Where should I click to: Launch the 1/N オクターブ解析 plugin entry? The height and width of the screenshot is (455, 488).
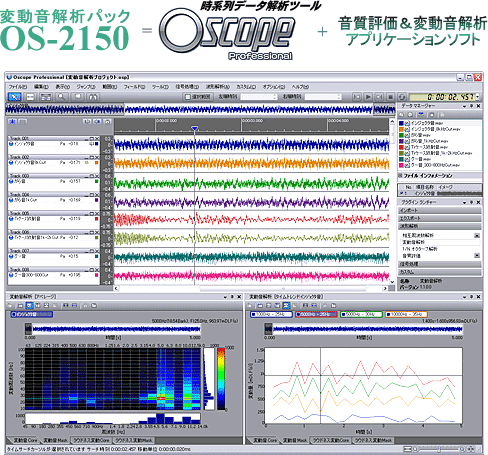419,249
